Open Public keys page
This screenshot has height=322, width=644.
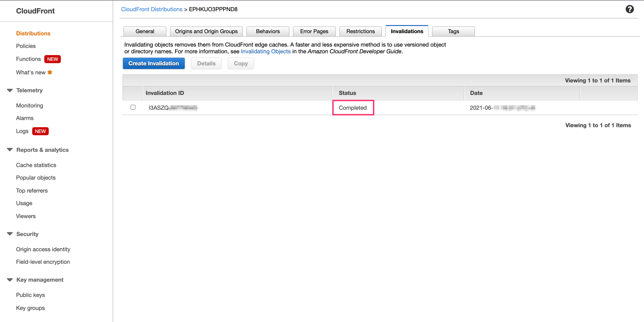[30, 295]
